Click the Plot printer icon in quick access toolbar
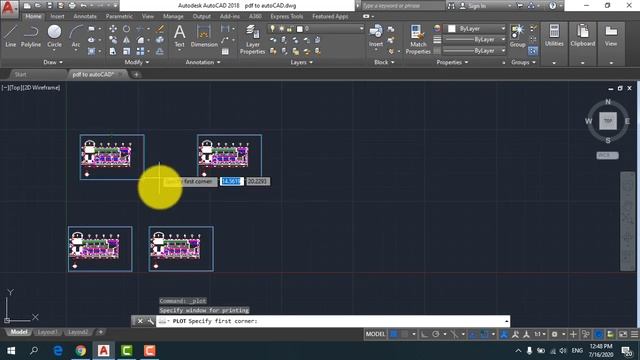Viewport: 640px width, 360px height. coord(72,6)
